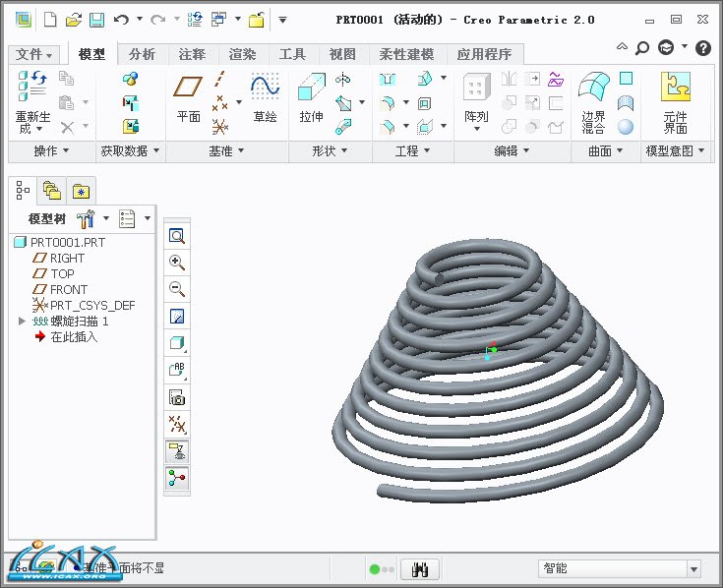Select the FRONT plane in model tree
The height and width of the screenshot is (588, 723).
coord(68,289)
